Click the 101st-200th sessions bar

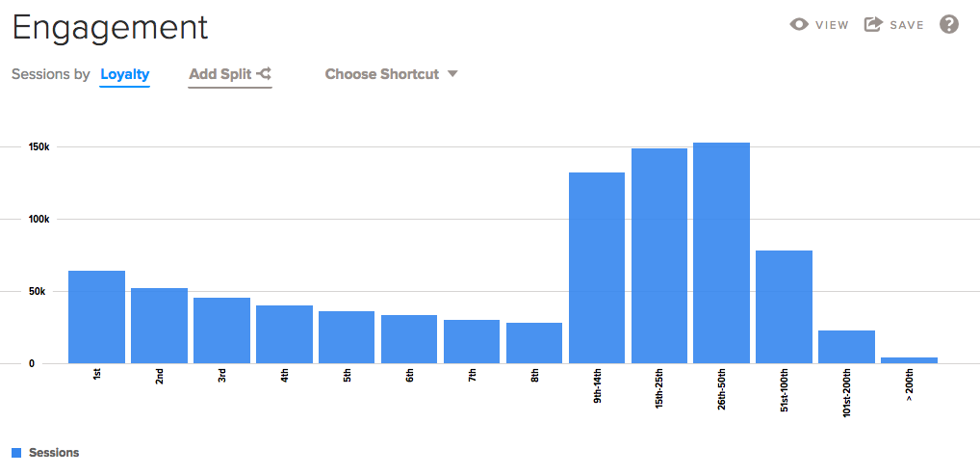pyautogui.click(x=846, y=347)
